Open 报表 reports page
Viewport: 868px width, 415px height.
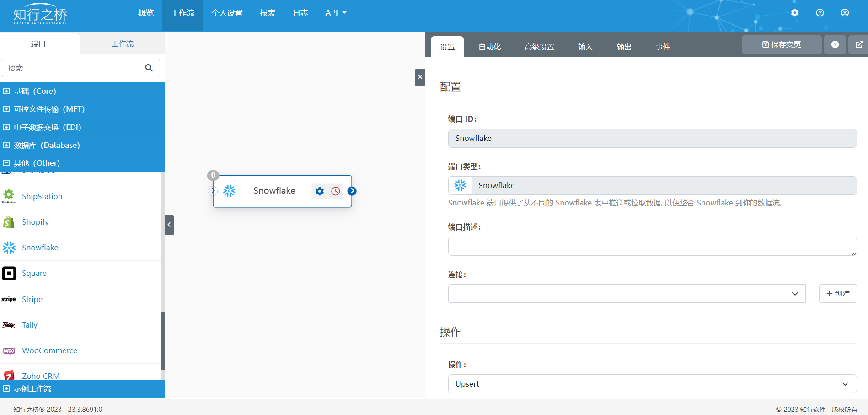click(268, 13)
